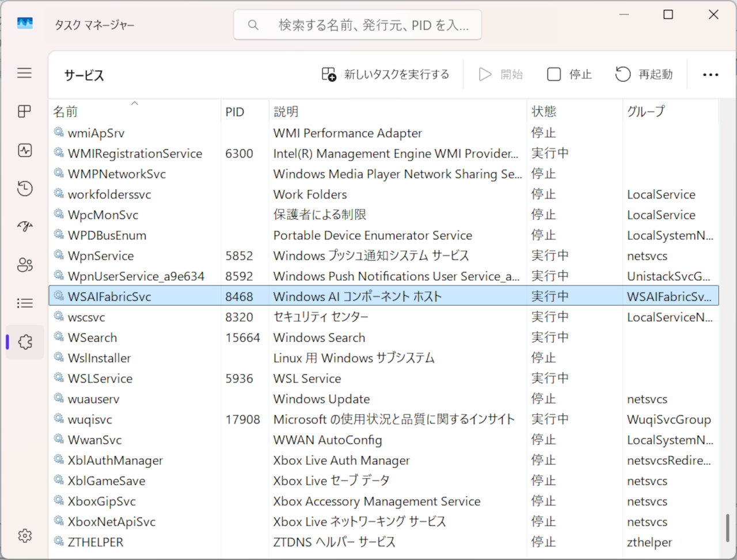
Task: Open the Startup apps page icon
Action: pos(24,227)
